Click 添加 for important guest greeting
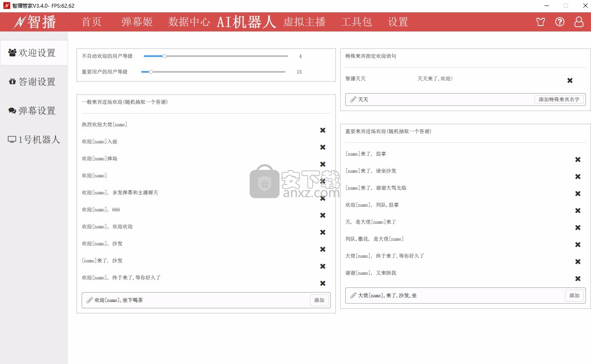Viewport: 591px width, 364px height. [574, 296]
